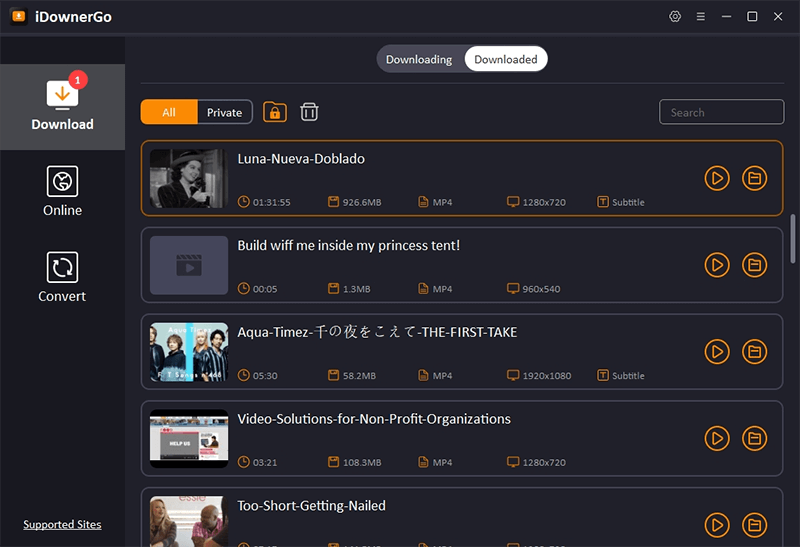Select the Download sidebar section
Image resolution: width=800 pixels, height=547 pixels.
click(62, 106)
